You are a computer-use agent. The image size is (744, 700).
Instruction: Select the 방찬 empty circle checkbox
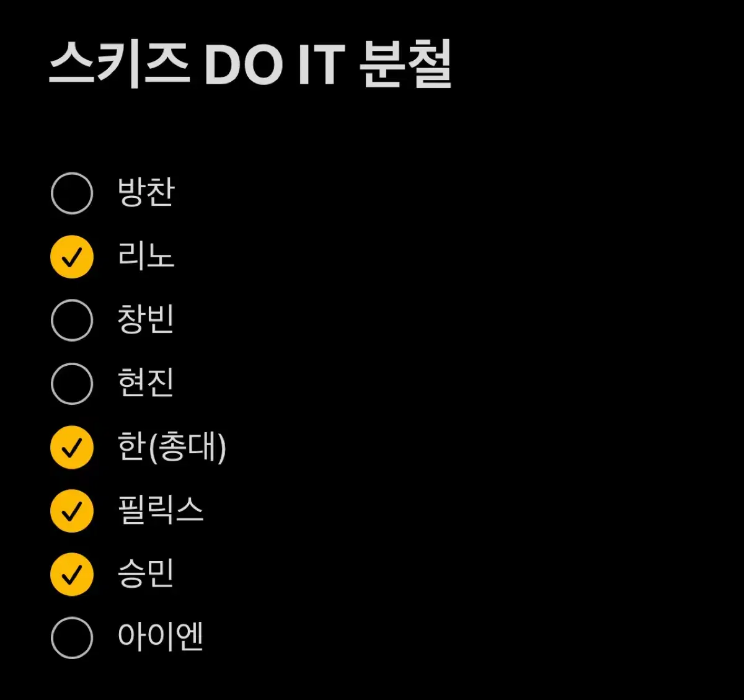(x=72, y=193)
